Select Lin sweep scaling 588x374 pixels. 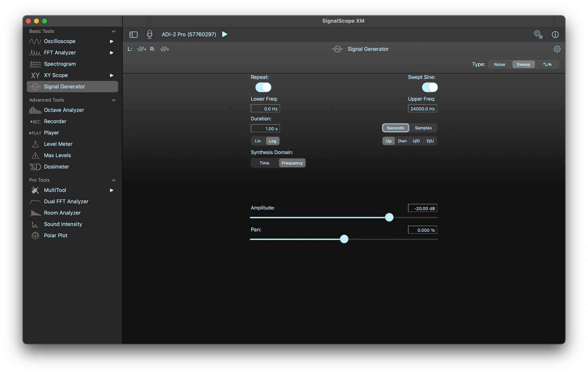(x=258, y=141)
